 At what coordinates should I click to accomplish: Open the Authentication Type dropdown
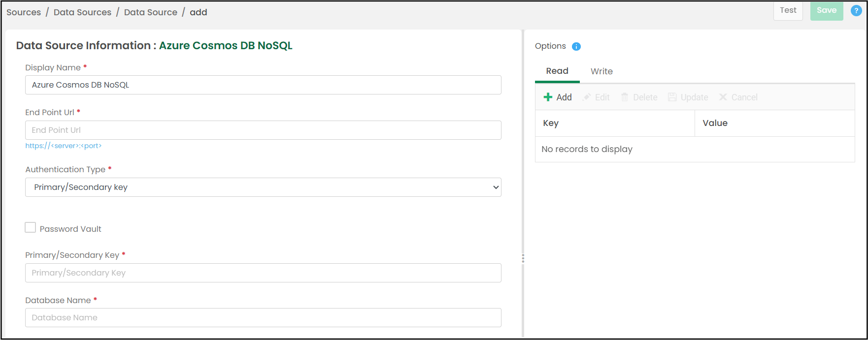coord(263,187)
